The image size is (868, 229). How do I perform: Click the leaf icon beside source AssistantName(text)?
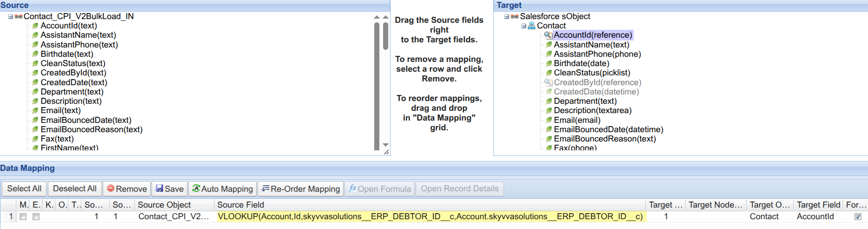pyautogui.click(x=35, y=35)
